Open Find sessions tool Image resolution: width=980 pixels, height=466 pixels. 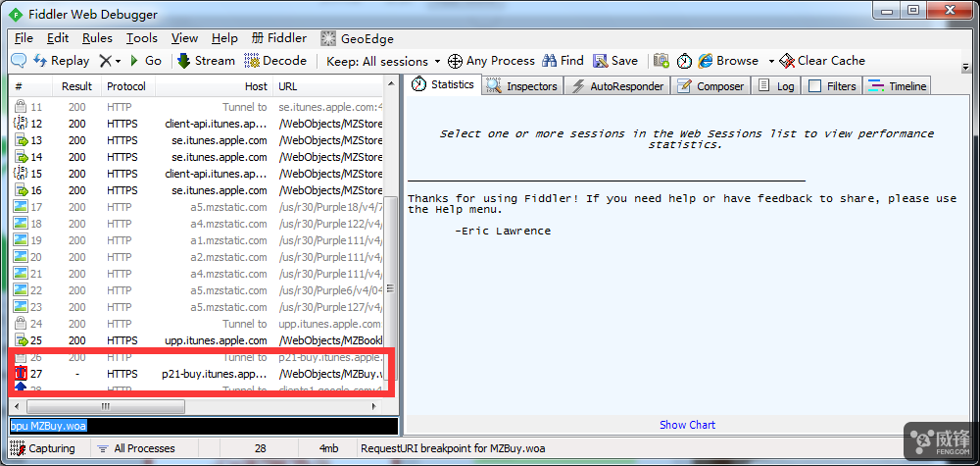[x=563, y=61]
